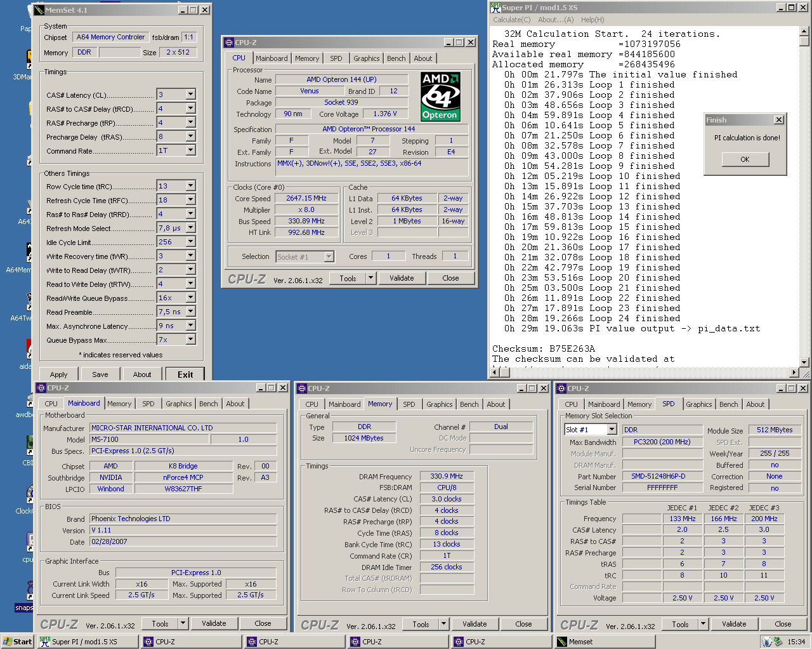
Task: Open the About...(A) menu in Super PI
Action: tap(556, 20)
